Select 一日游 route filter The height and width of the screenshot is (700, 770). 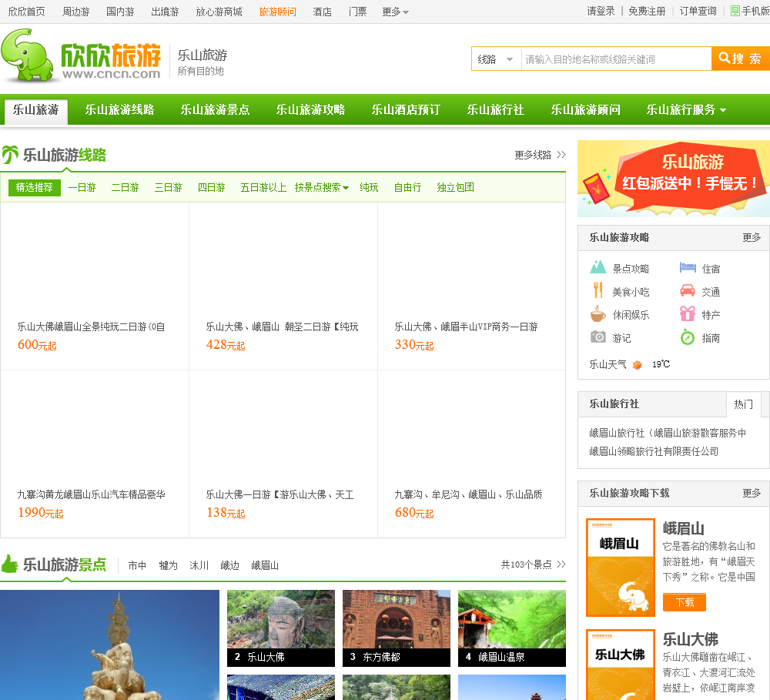[82, 188]
